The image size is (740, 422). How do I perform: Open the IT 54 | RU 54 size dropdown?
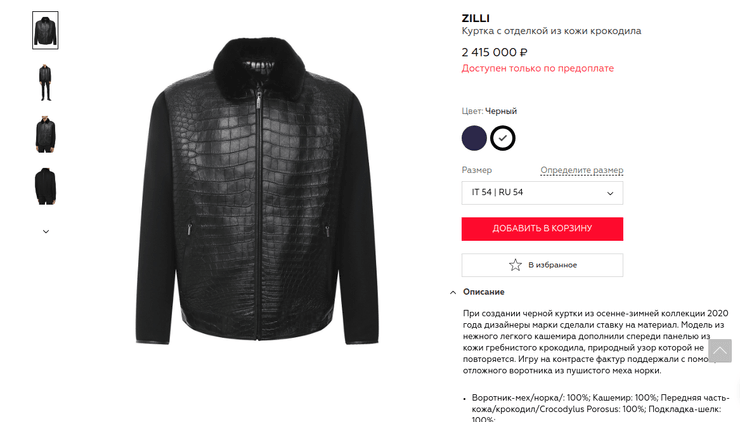point(542,193)
